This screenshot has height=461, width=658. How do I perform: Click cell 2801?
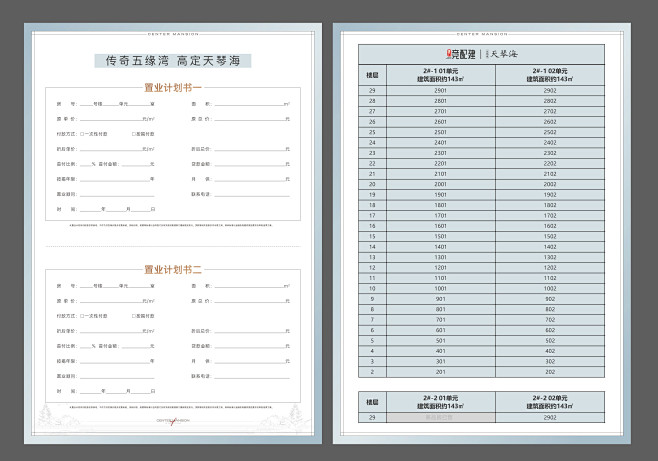[x=441, y=101]
